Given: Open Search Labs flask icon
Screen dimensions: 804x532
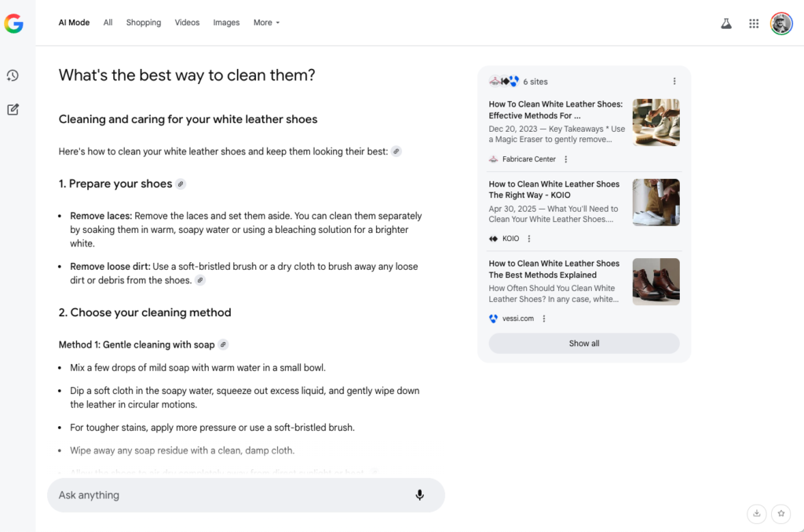Looking at the screenshot, I should pos(726,23).
